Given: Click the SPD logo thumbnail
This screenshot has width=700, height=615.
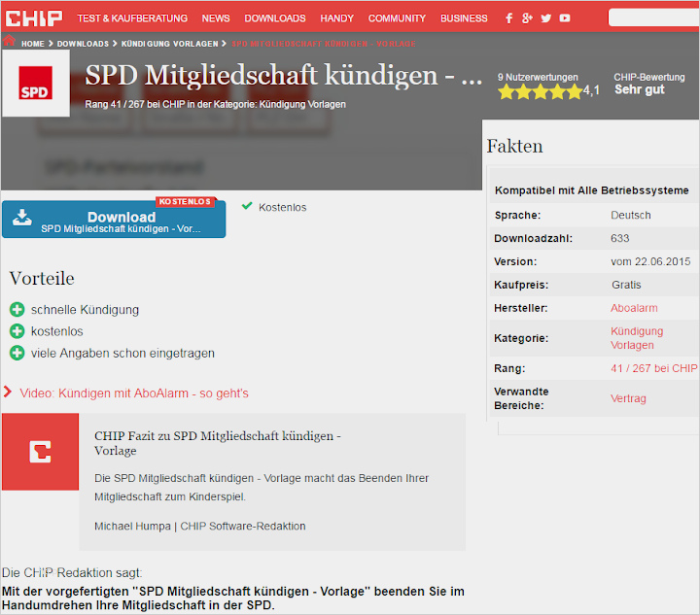Looking at the screenshot, I should pos(36,83).
